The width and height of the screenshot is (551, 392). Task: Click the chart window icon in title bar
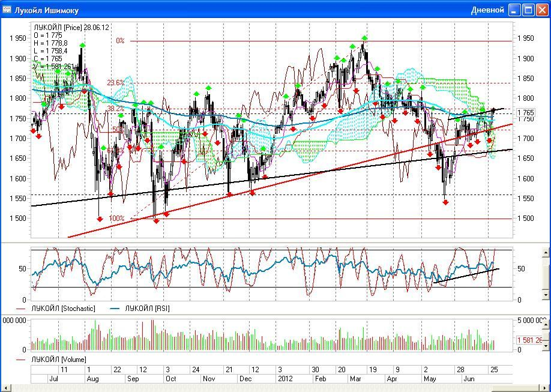(x=7, y=10)
